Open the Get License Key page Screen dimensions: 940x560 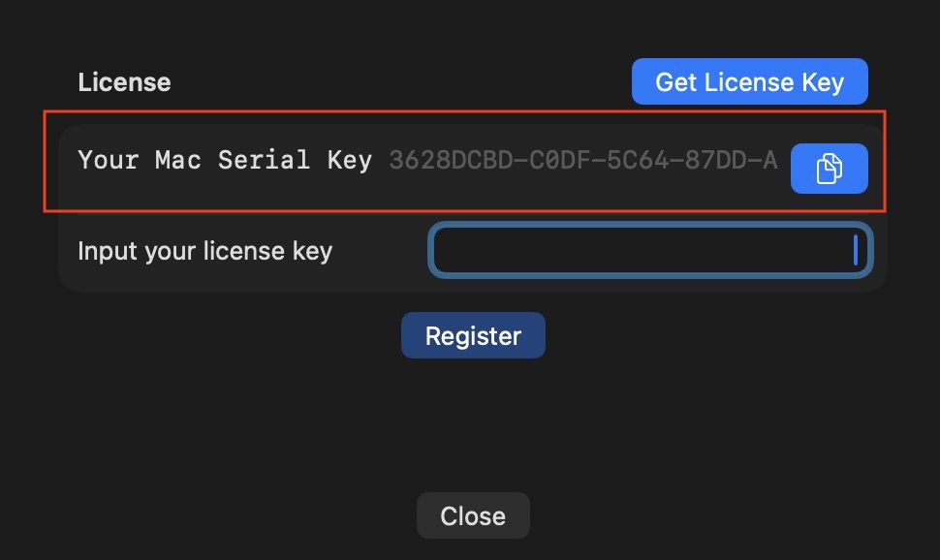point(749,82)
